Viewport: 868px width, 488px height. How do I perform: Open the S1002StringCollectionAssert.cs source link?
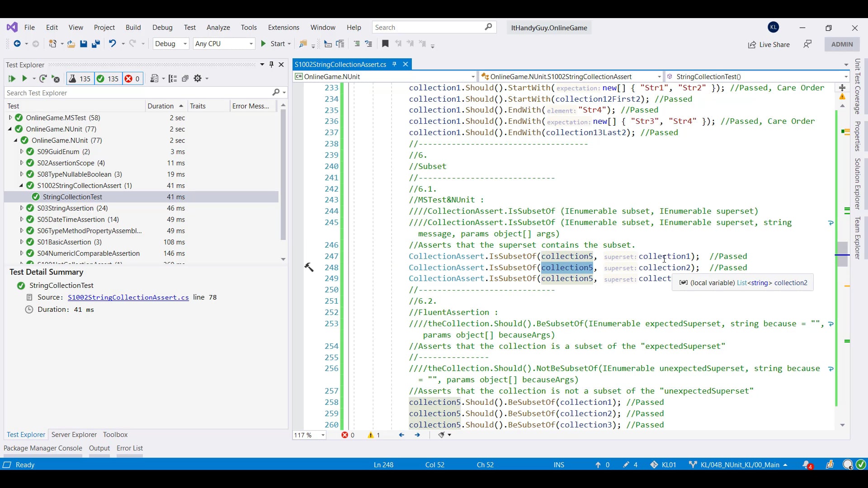click(128, 297)
